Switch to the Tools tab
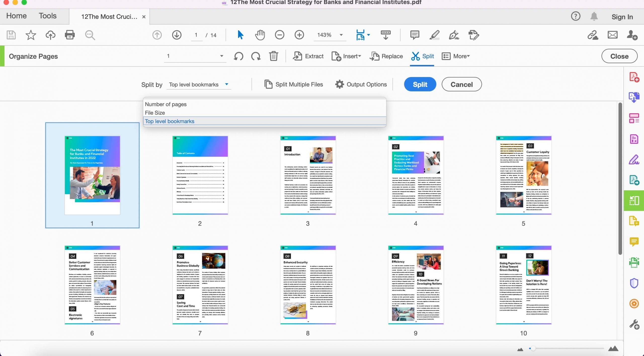This screenshot has width=644, height=356. point(47,16)
